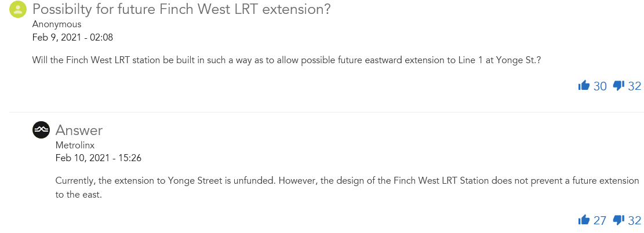The image size is (644, 233).
Task: Click the Feb 9, 2021 question timestamp
Action: tap(72, 38)
